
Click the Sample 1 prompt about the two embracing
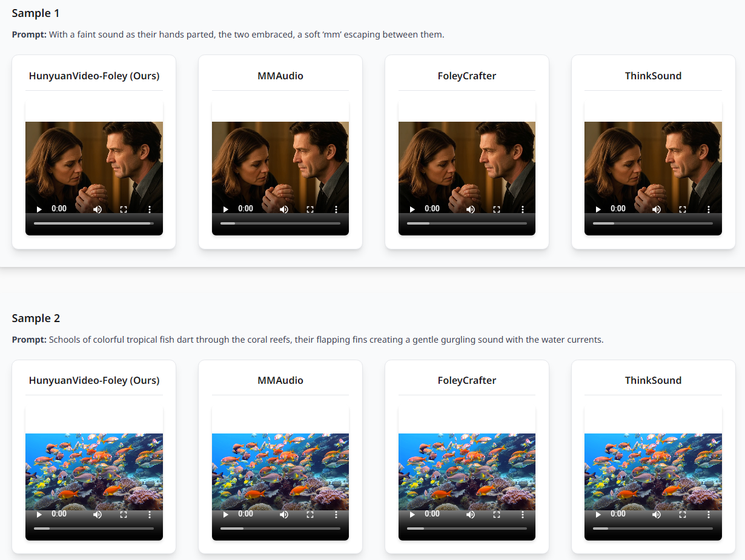(228, 35)
